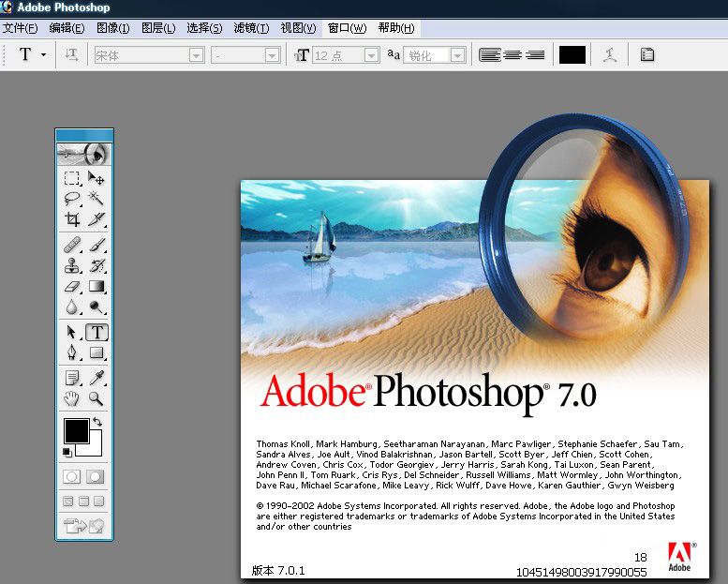Click the serial number 1045149800391799­0055
728x584 pixels.
click(x=581, y=572)
